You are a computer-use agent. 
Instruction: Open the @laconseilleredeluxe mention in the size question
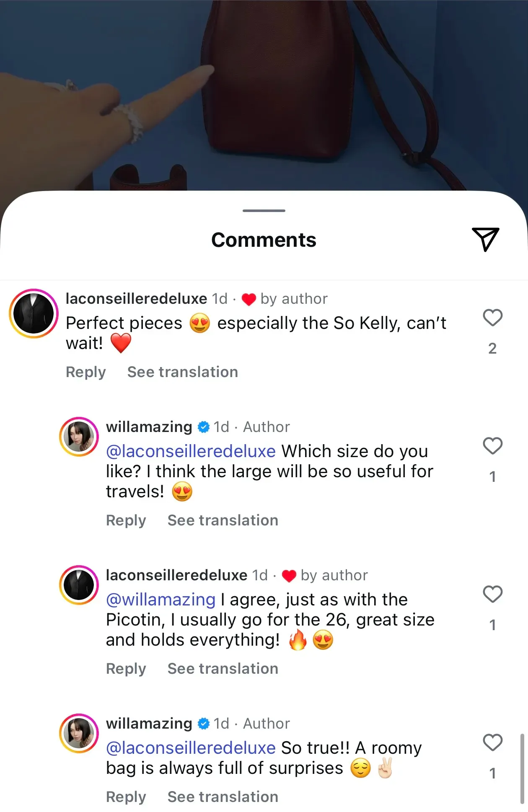click(191, 451)
